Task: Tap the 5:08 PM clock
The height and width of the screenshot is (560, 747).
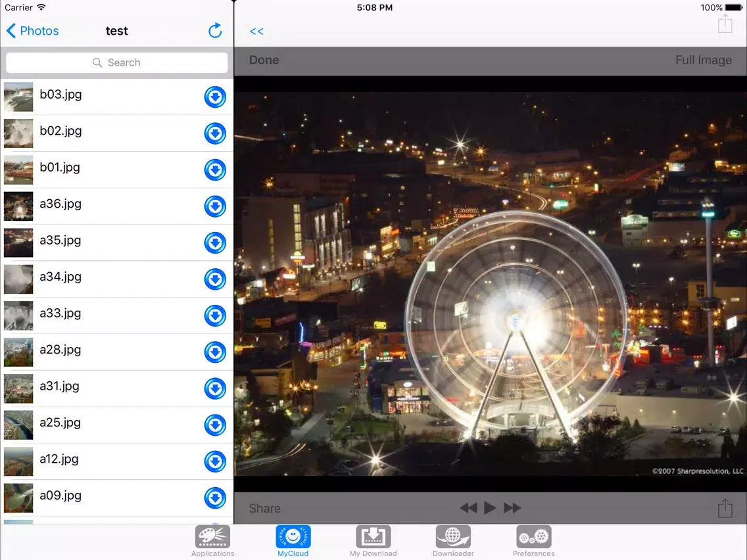Action: point(375,8)
